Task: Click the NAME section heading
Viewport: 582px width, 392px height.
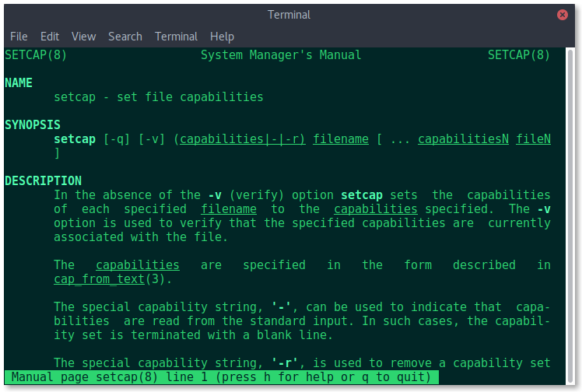Action: tap(19, 82)
